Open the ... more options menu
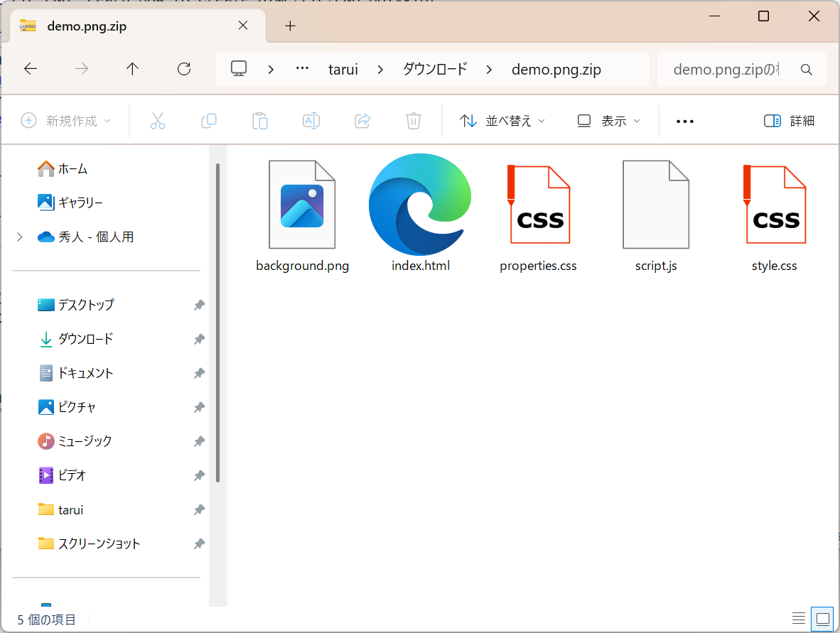The image size is (840, 633). [x=684, y=121]
